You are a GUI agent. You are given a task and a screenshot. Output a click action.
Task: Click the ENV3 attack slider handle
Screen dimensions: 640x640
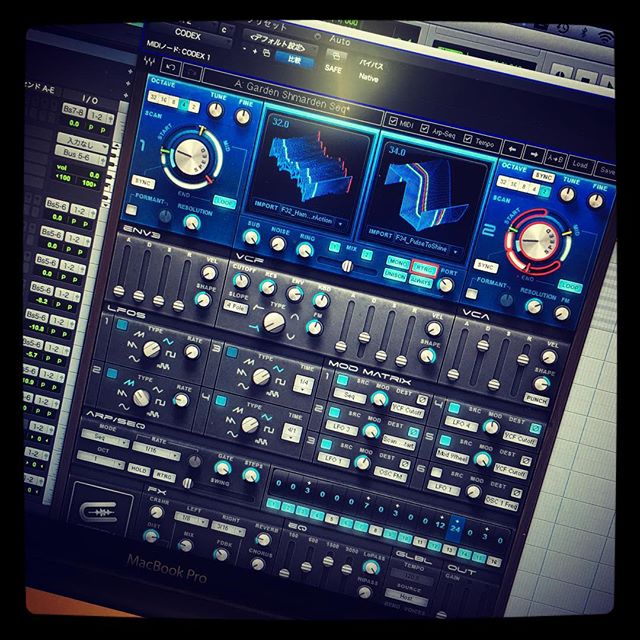pos(119,291)
